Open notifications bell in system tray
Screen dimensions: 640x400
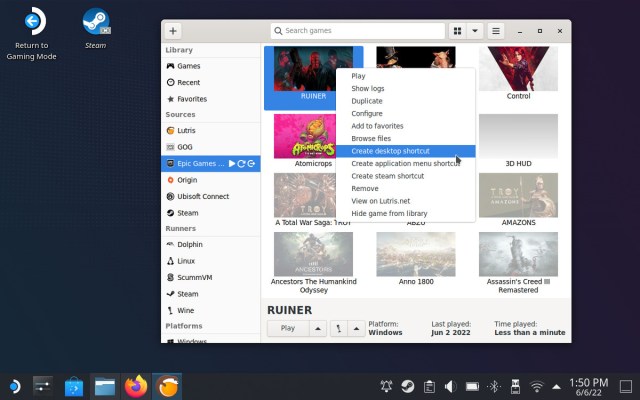[386, 386]
